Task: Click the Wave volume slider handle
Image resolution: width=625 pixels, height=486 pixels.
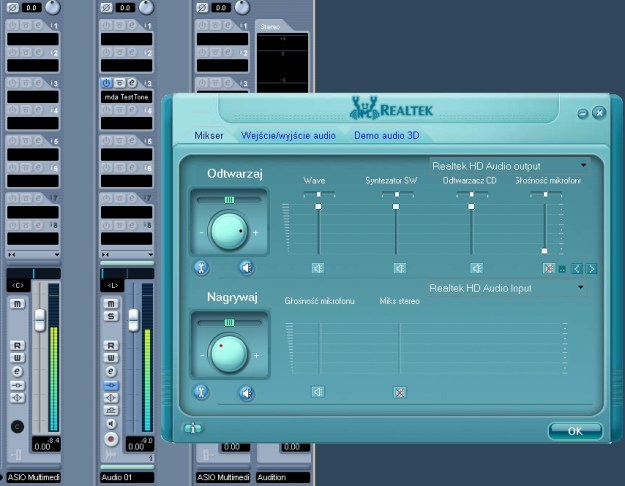Action: (x=319, y=205)
